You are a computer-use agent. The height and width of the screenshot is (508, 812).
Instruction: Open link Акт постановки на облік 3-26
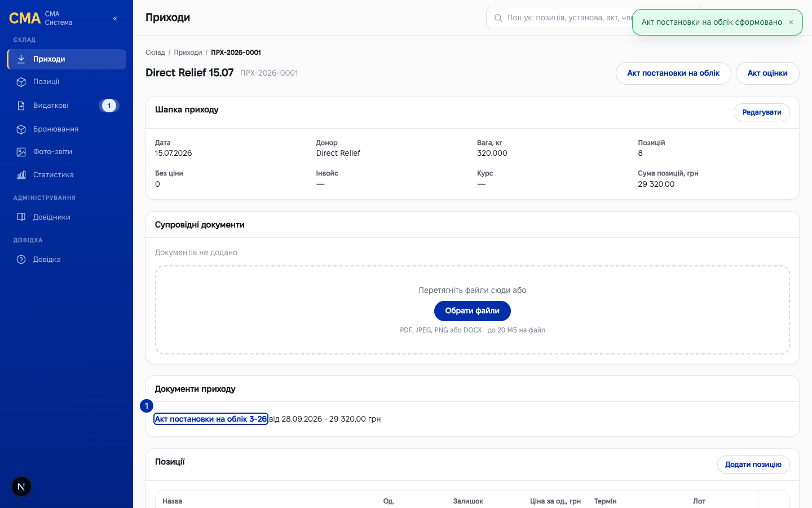(x=211, y=419)
